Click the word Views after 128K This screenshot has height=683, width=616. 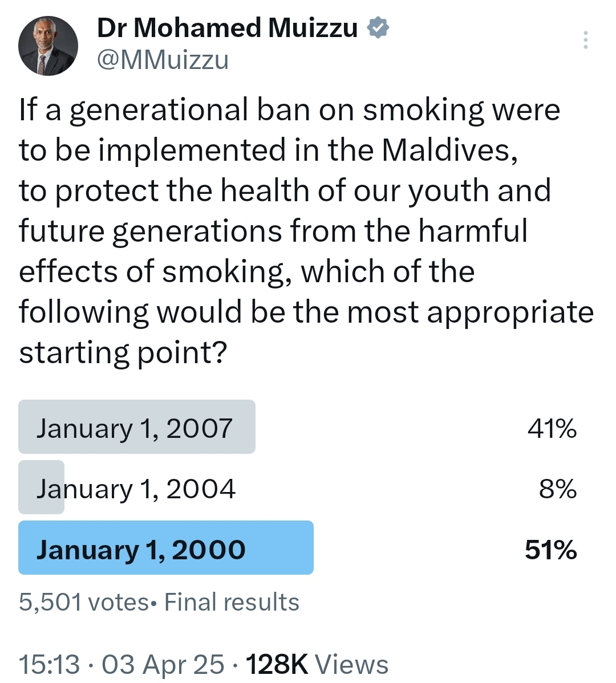(x=351, y=665)
